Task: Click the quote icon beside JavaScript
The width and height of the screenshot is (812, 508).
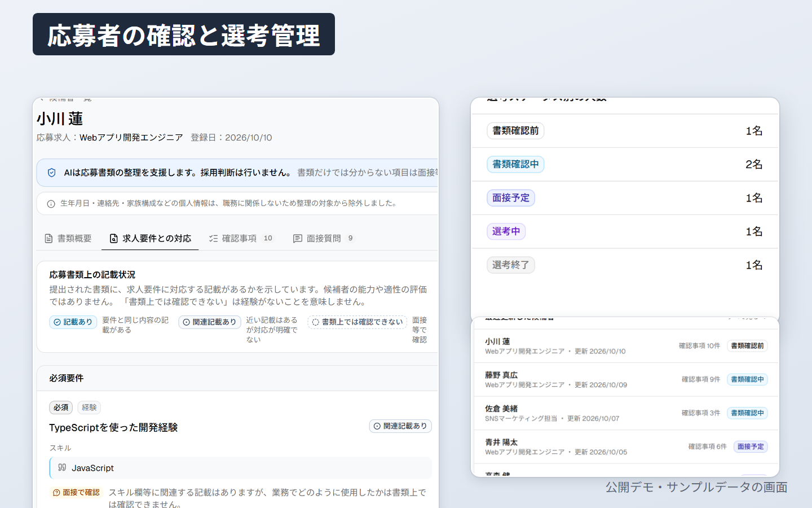Action: click(63, 467)
